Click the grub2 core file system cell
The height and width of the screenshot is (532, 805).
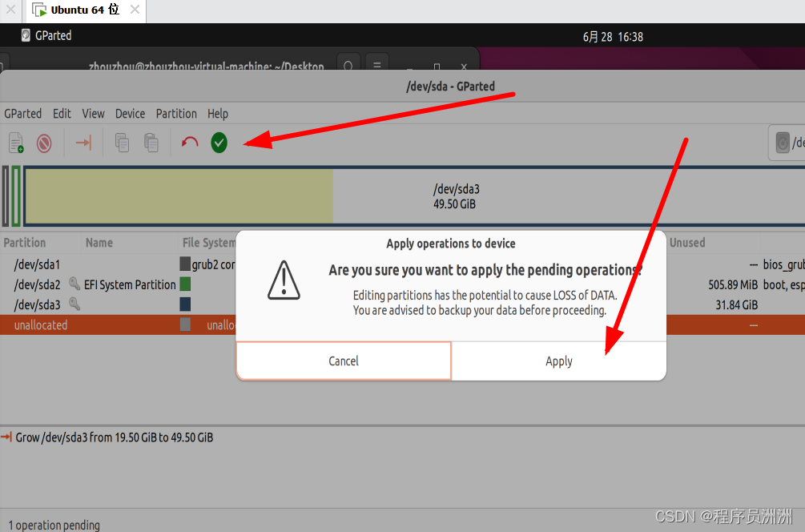coord(214,264)
